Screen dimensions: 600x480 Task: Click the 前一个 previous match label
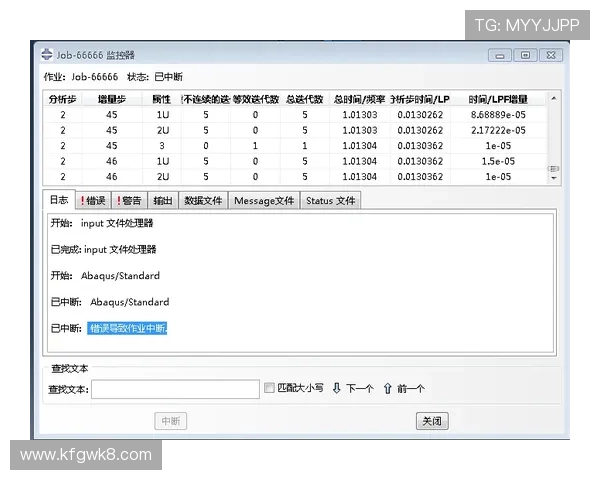click(411, 389)
